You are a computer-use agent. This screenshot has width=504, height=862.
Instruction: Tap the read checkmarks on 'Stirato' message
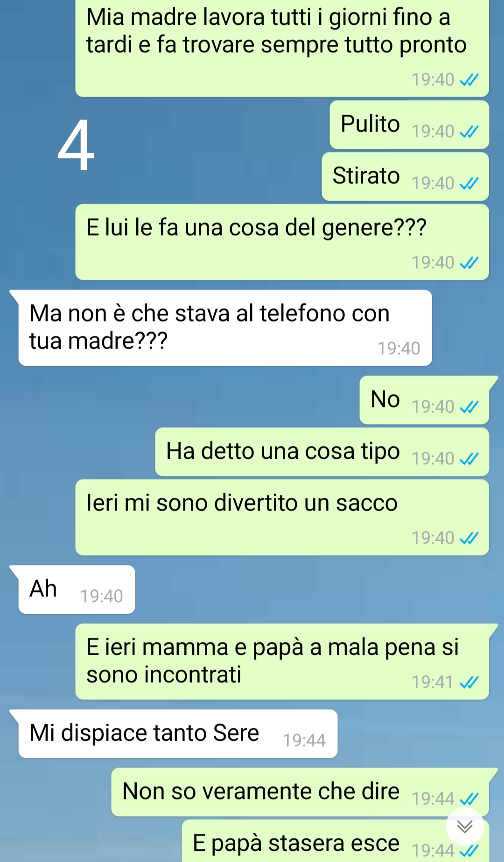469,184
